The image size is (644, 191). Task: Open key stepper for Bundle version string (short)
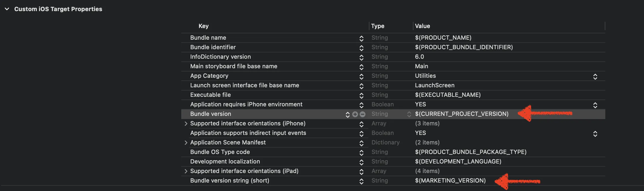(361, 181)
